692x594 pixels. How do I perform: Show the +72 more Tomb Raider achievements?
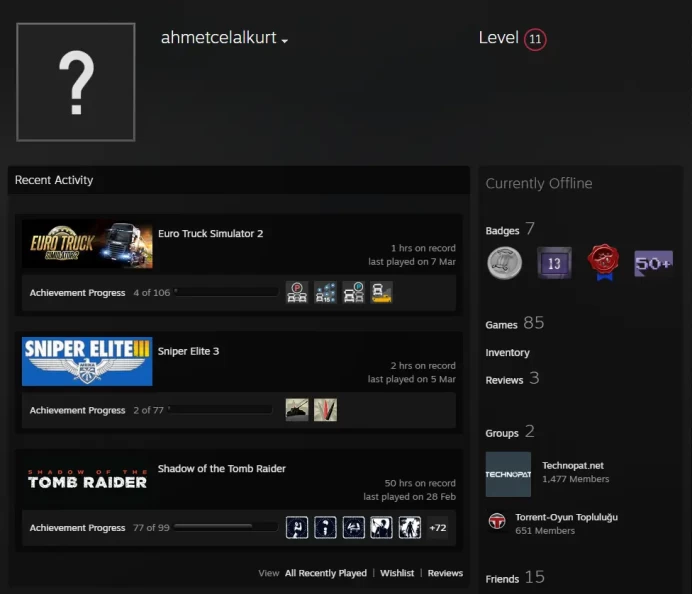tap(437, 528)
